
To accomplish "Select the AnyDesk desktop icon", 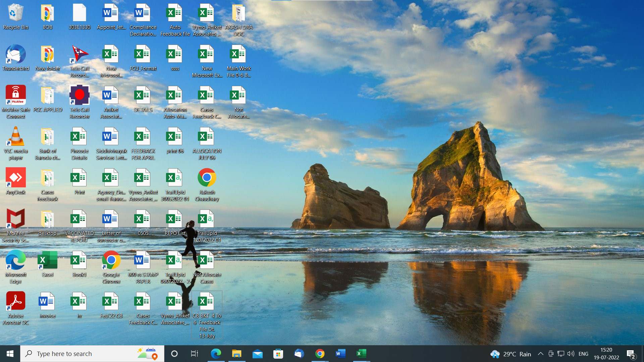I will [x=15, y=181].
